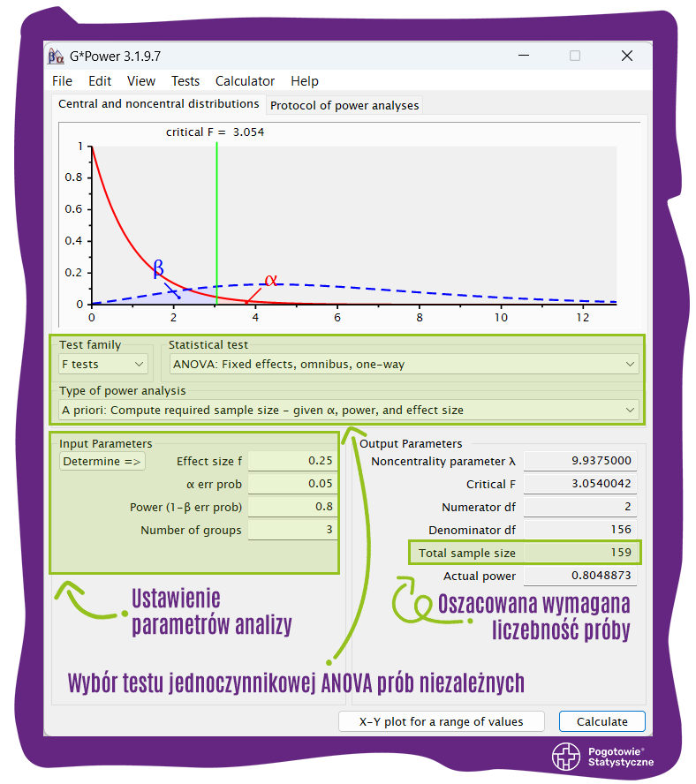The image size is (696, 784).
Task: Open the View menu
Action: point(141,80)
